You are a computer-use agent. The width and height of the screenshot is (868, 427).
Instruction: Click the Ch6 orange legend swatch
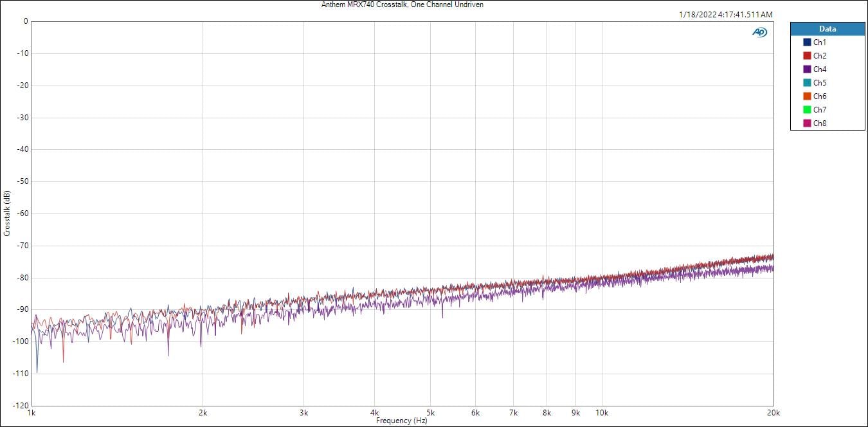coord(807,96)
